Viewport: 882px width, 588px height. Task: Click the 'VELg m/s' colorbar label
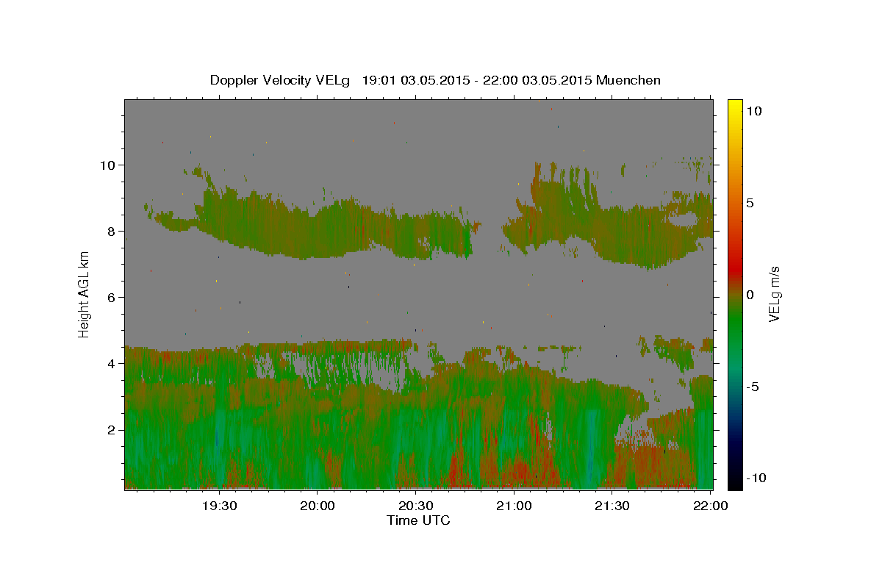click(774, 294)
